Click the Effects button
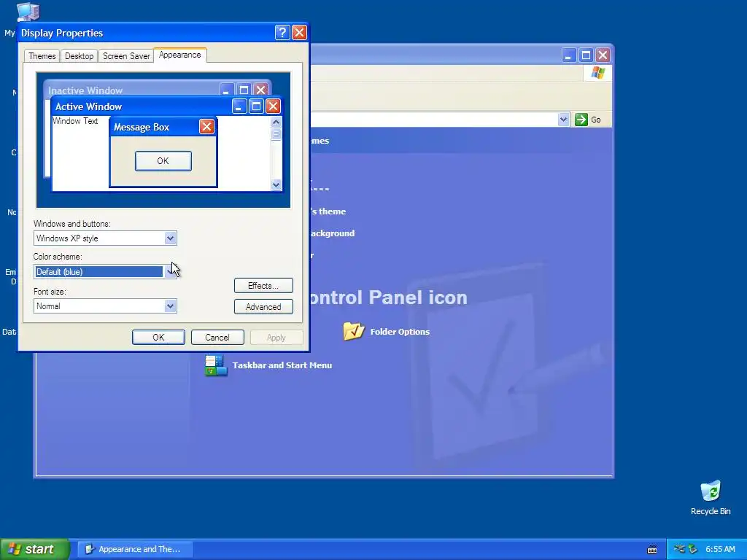 tap(263, 286)
